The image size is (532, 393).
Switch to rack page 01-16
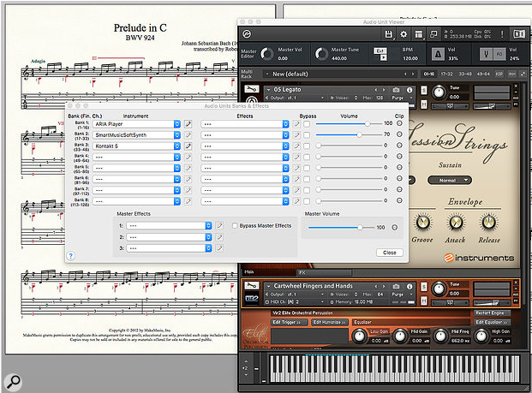pos(429,74)
